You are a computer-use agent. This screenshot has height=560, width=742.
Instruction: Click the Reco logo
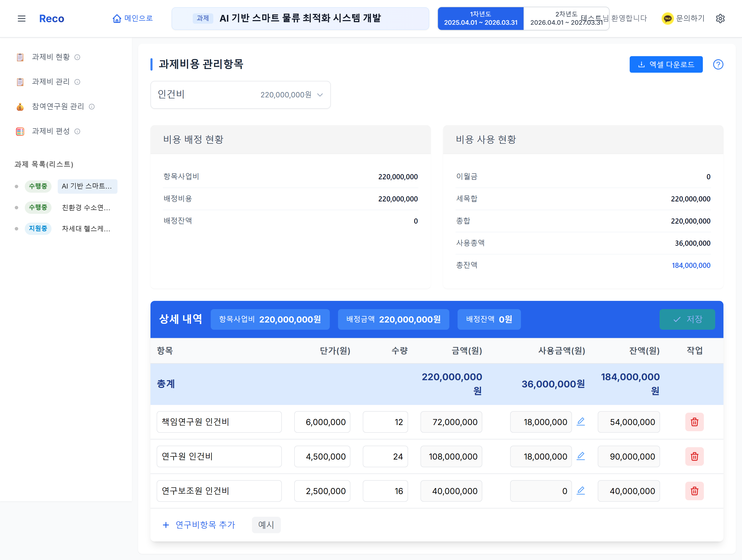pyautogui.click(x=51, y=19)
